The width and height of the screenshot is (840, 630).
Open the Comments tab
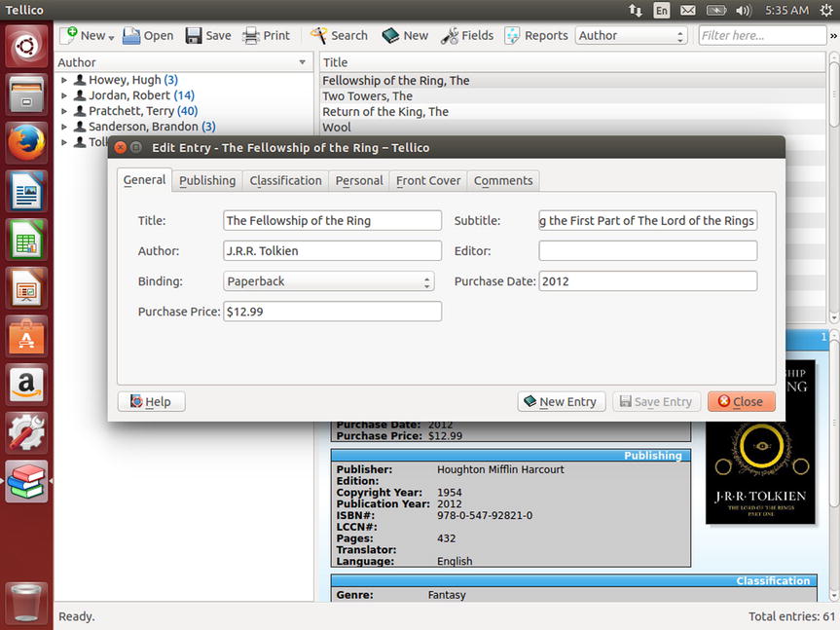pyautogui.click(x=503, y=180)
